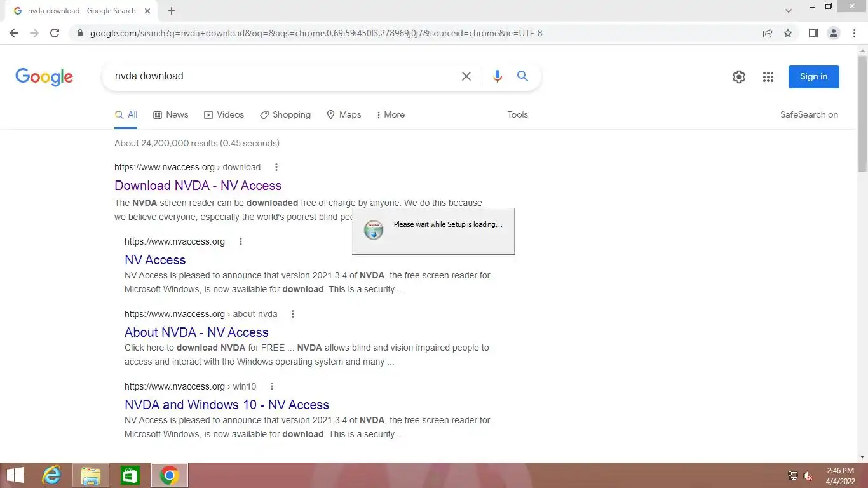The image size is (868, 488).
Task: Switch to the Shopping tab
Action: point(285,115)
